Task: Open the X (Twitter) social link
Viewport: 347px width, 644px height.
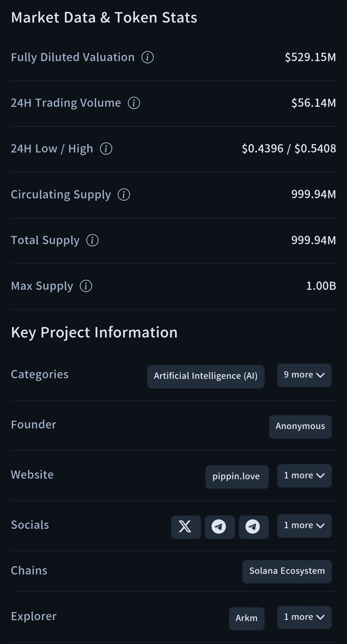Action: pyautogui.click(x=186, y=527)
